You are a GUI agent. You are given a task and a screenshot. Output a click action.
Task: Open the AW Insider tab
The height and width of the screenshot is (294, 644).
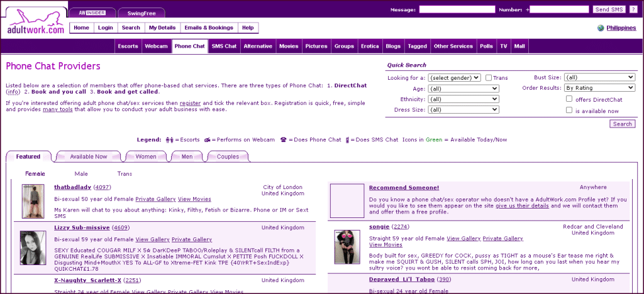[x=92, y=13]
